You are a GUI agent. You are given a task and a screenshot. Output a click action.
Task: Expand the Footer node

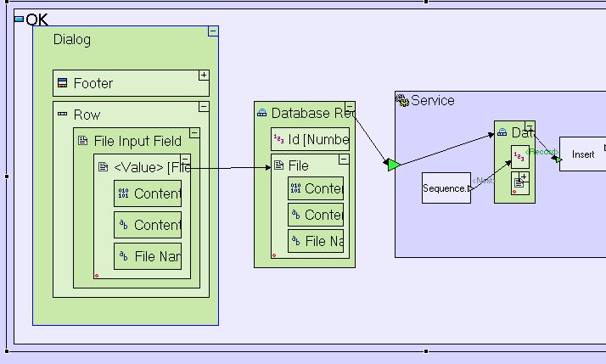[x=204, y=76]
